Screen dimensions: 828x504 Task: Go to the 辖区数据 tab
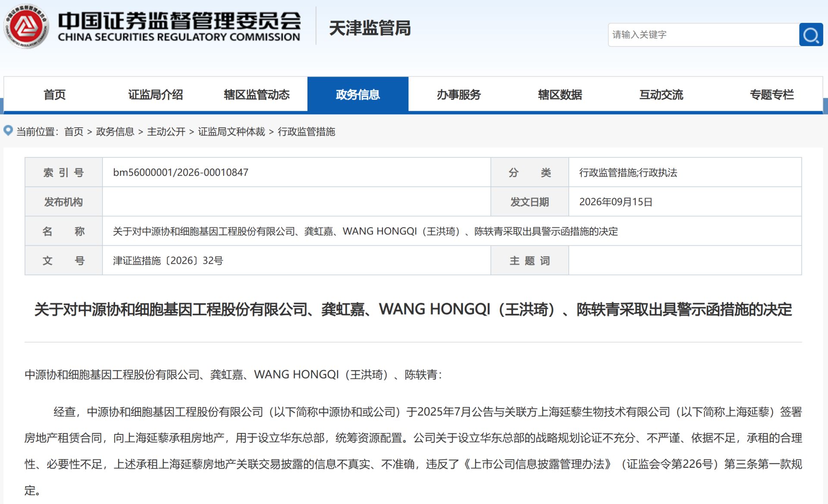point(560,94)
